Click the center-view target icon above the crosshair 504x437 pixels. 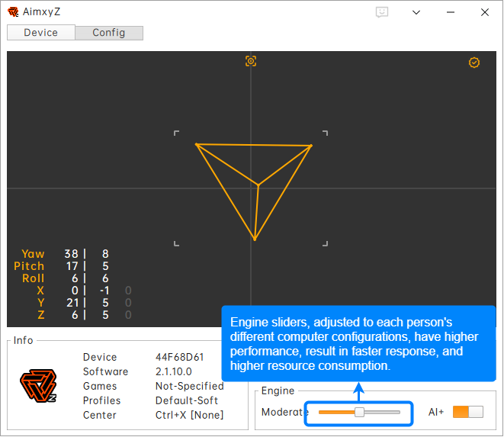tap(251, 61)
